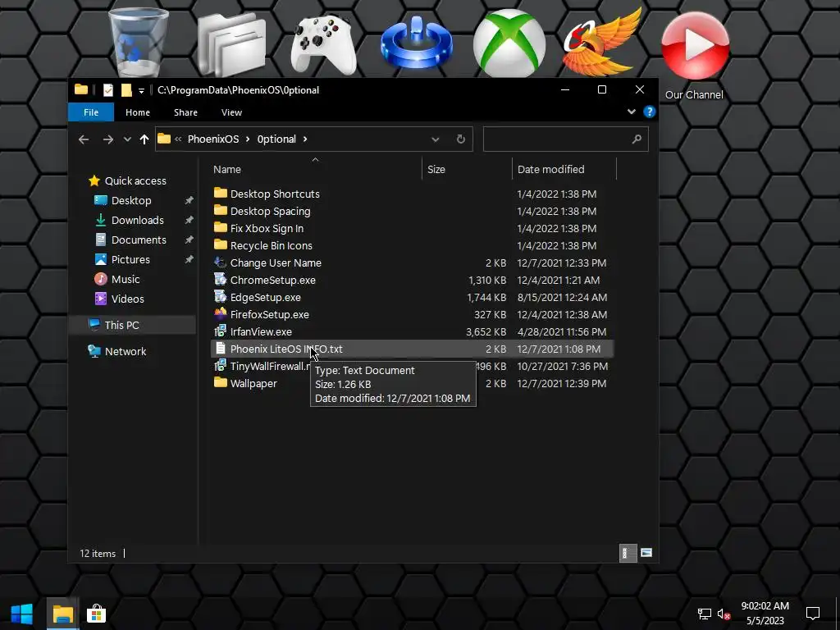The image size is (840, 630).
Task: Expand the ribbon with the chevron
Action: click(x=632, y=112)
